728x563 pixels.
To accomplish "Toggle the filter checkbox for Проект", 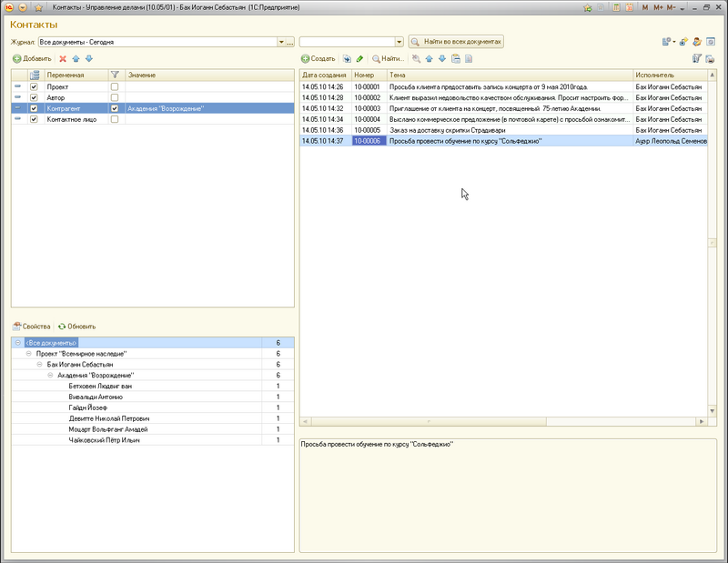I will tap(115, 86).
